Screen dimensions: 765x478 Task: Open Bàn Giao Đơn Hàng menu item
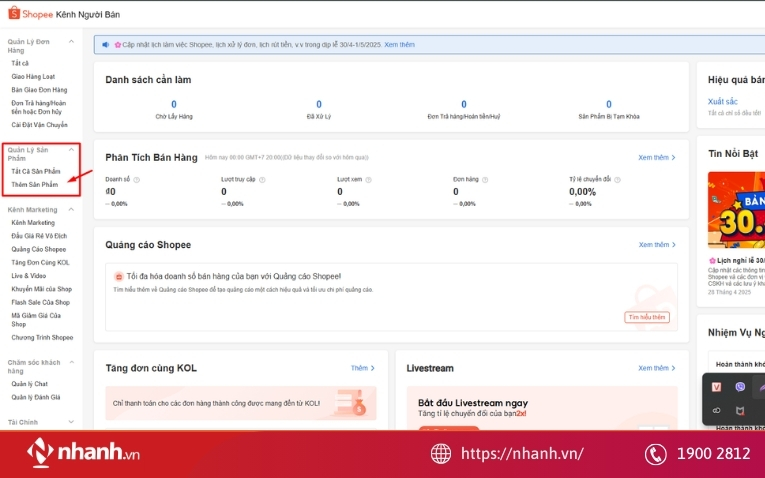click(x=40, y=90)
